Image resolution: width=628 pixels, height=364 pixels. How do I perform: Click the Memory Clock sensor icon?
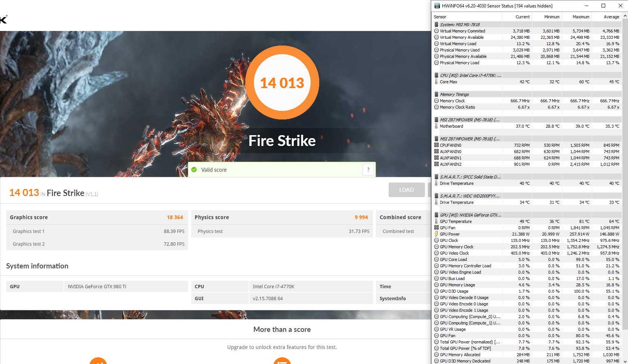(x=436, y=101)
